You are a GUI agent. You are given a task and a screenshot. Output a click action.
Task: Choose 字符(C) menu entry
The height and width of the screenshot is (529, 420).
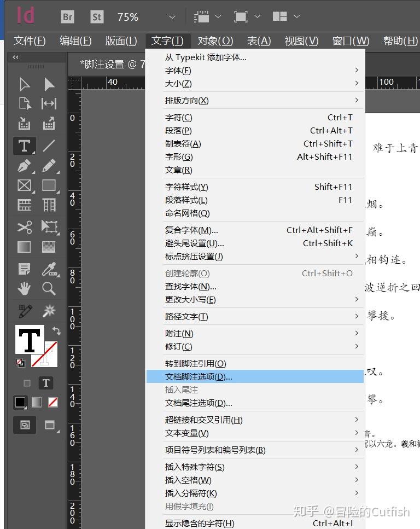click(x=256, y=118)
